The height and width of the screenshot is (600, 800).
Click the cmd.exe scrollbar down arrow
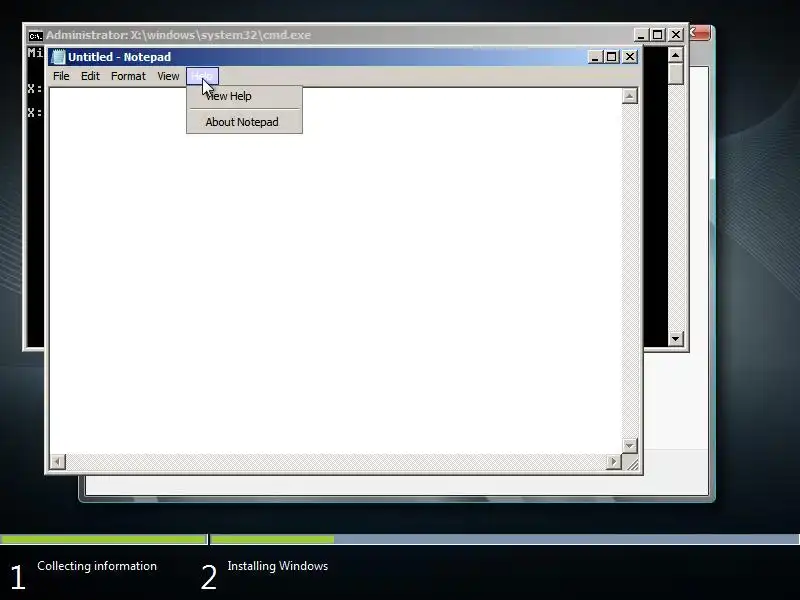pos(676,338)
